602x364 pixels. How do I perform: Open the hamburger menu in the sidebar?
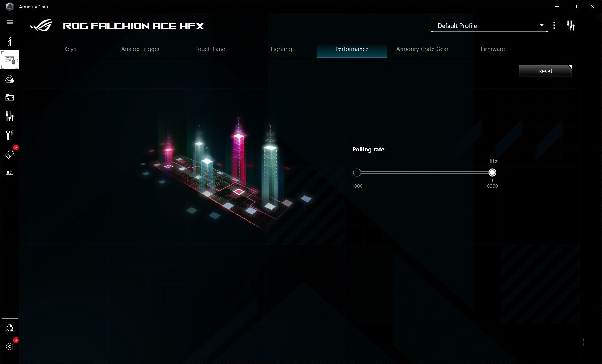(10, 22)
